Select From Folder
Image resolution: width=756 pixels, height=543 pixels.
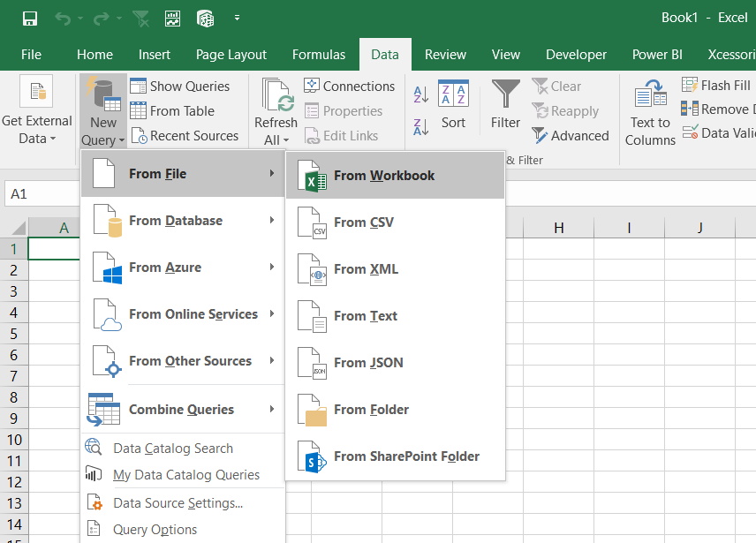(396, 409)
